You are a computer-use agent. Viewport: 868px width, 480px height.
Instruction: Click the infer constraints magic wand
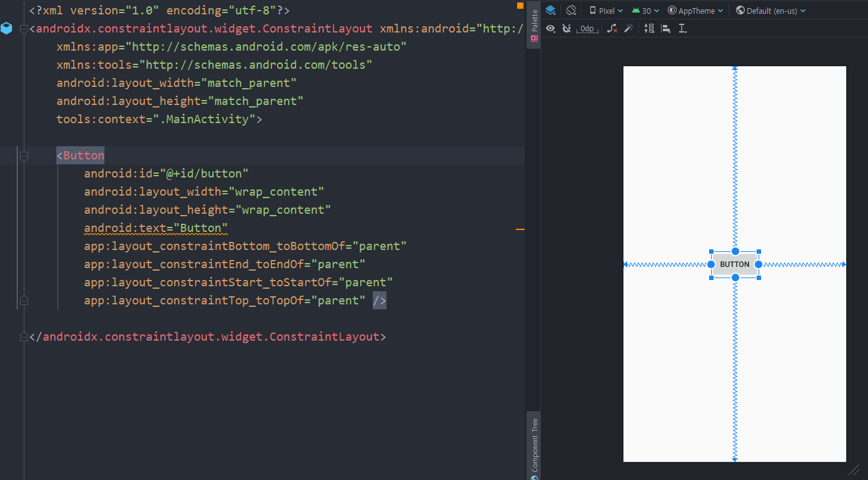628,28
